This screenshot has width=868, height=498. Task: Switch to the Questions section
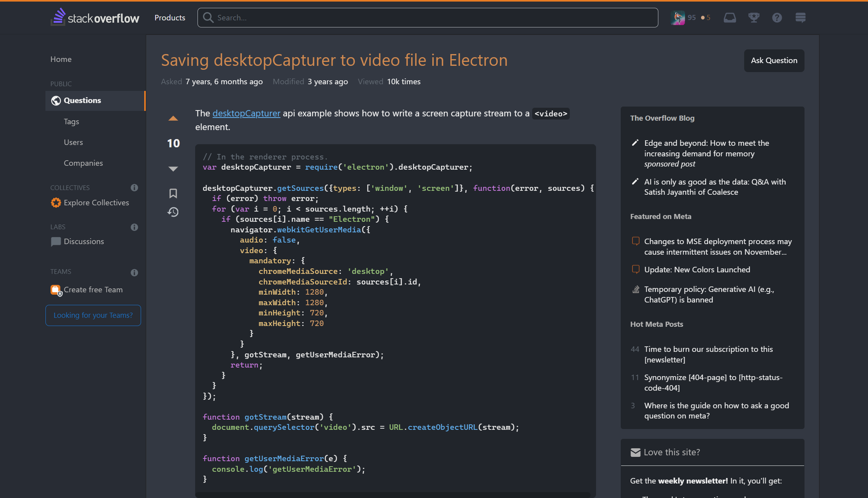point(82,100)
